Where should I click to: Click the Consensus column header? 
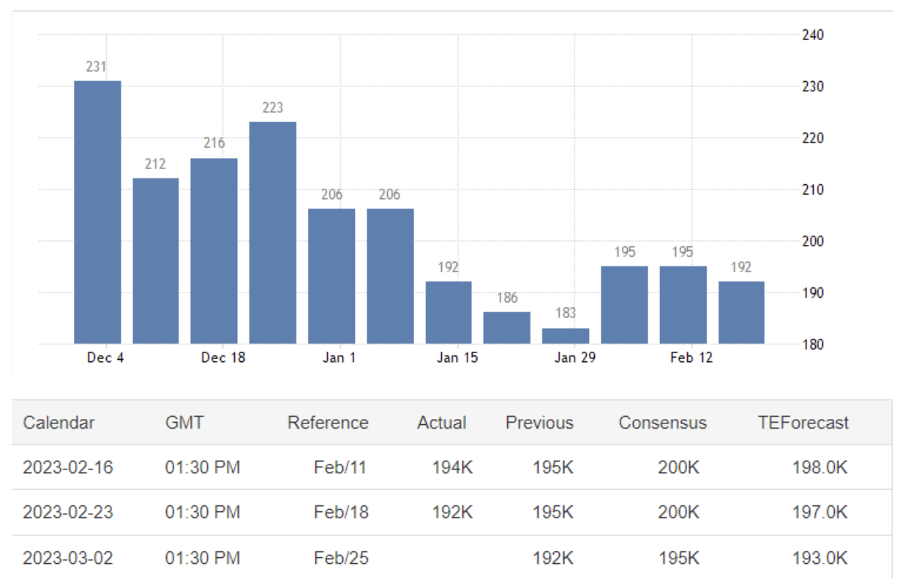662,423
